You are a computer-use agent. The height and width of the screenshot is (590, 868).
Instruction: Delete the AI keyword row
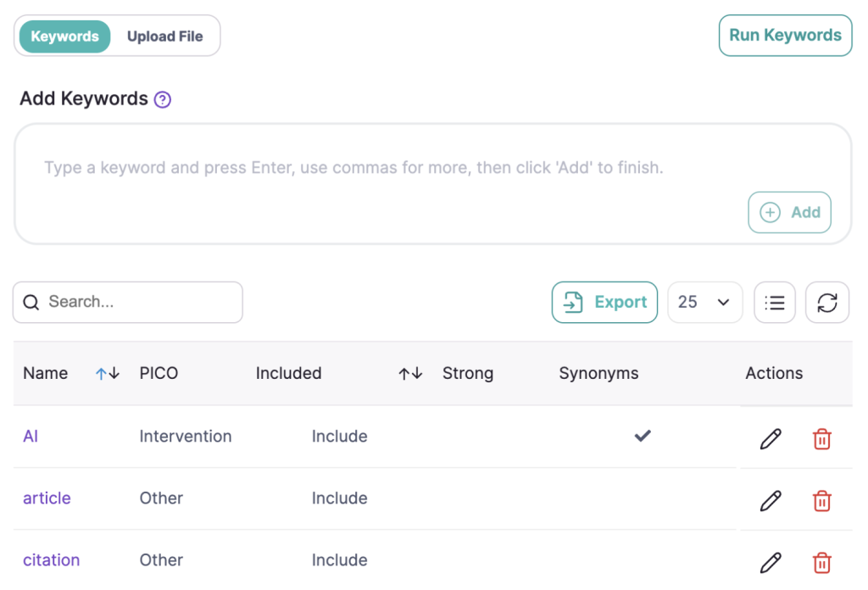click(x=821, y=438)
